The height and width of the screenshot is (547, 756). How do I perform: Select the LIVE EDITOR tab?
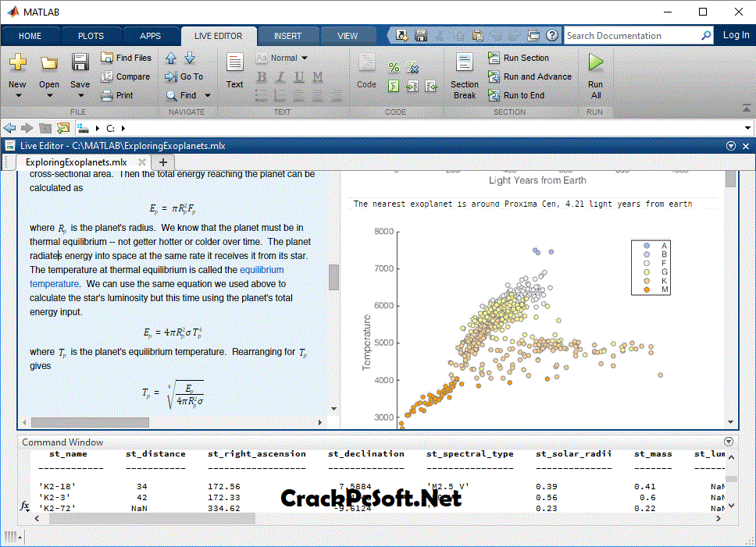[x=219, y=36]
